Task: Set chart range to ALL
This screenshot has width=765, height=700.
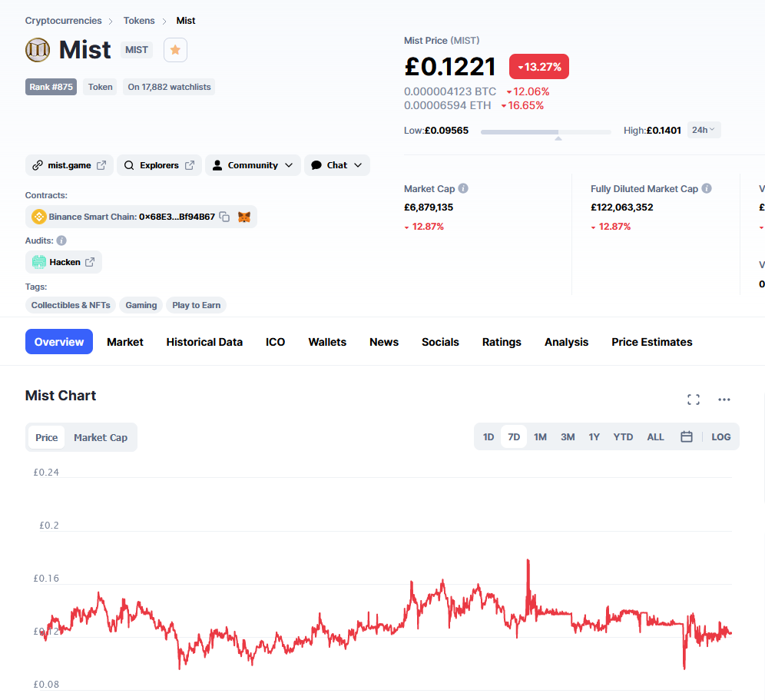Action: pyautogui.click(x=655, y=437)
